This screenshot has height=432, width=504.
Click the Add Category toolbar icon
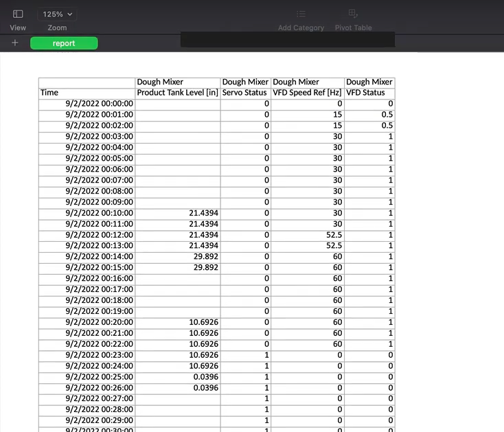pos(301,14)
